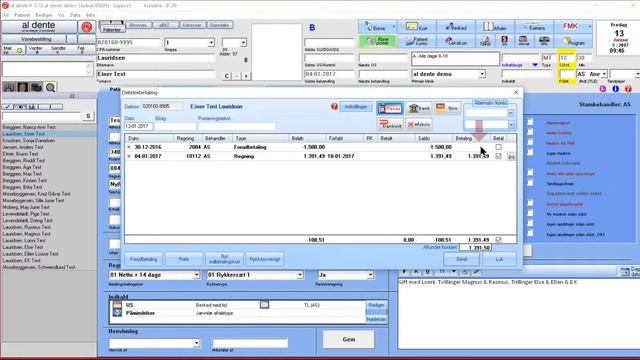
Task: Open the Program toolbar button
Action: 573,41
